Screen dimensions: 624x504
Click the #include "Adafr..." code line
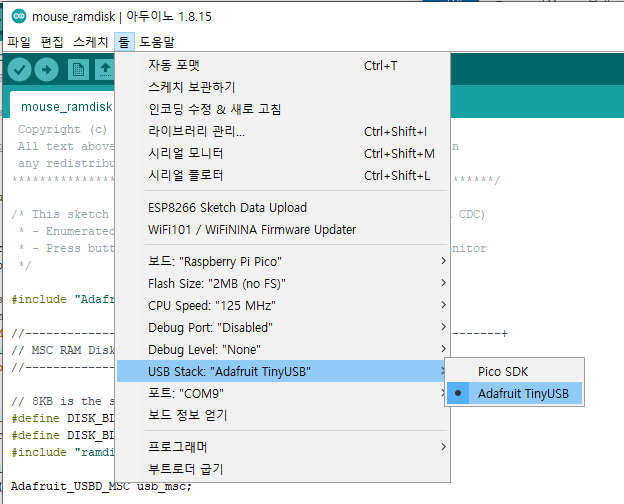coord(63,299)
